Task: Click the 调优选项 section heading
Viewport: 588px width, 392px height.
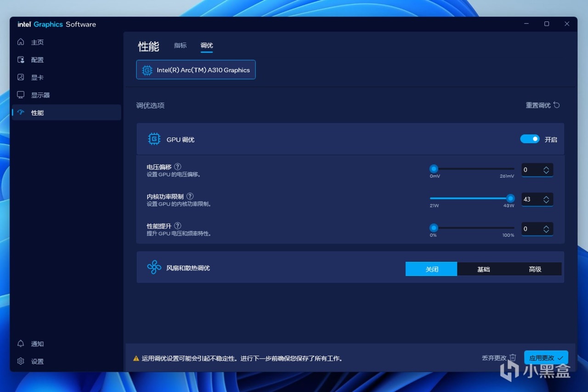Action: [x=150, y=105]
